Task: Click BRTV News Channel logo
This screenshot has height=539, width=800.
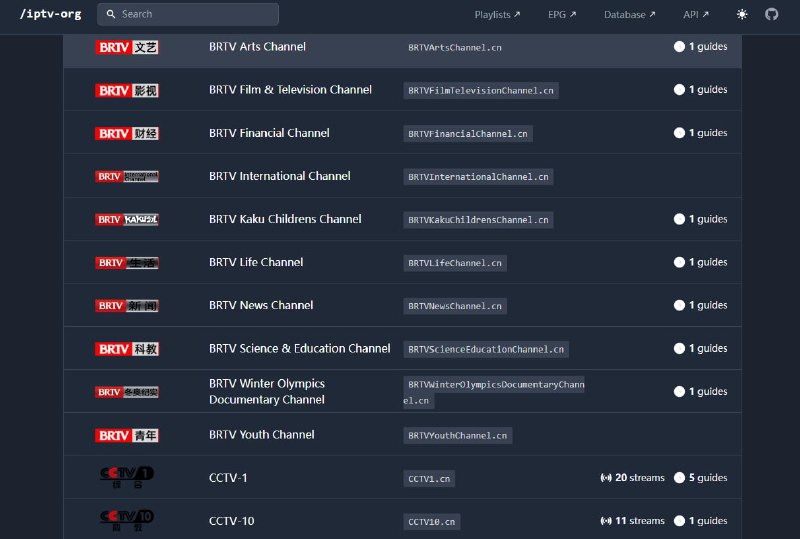Action: pyautogui.click(x=127, y=306)
